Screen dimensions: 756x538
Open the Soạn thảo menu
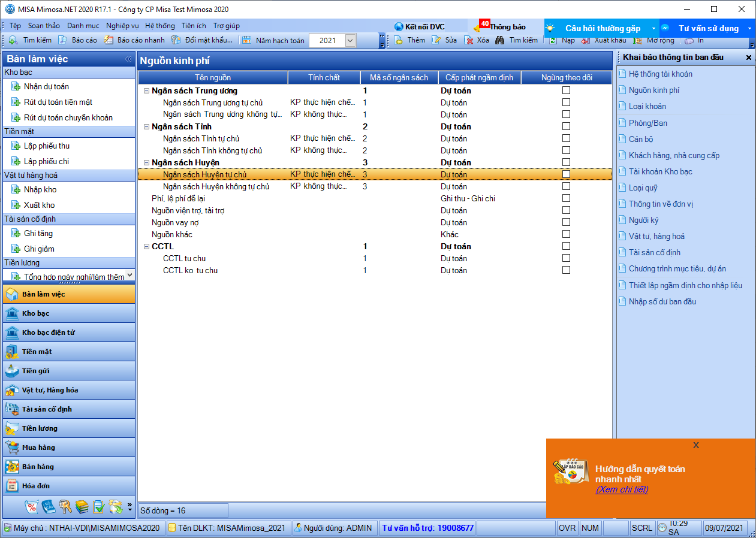(x=44, y=26)
